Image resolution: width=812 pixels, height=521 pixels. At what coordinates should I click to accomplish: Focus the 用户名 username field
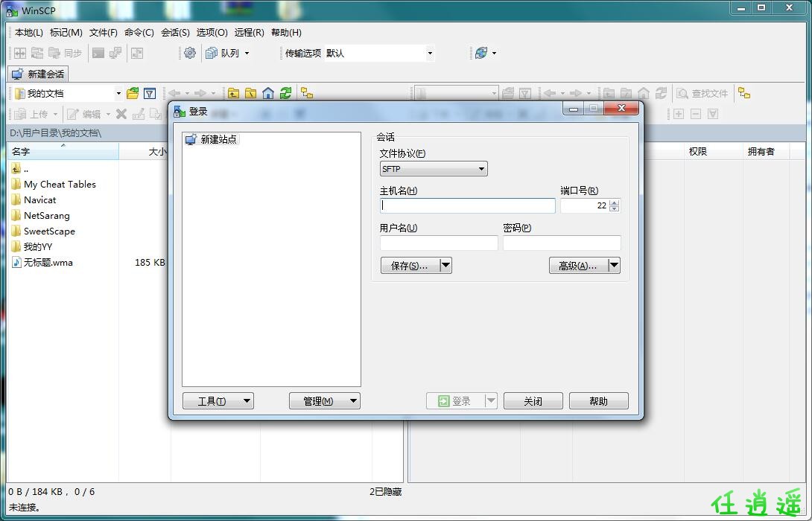pos(439,243)
